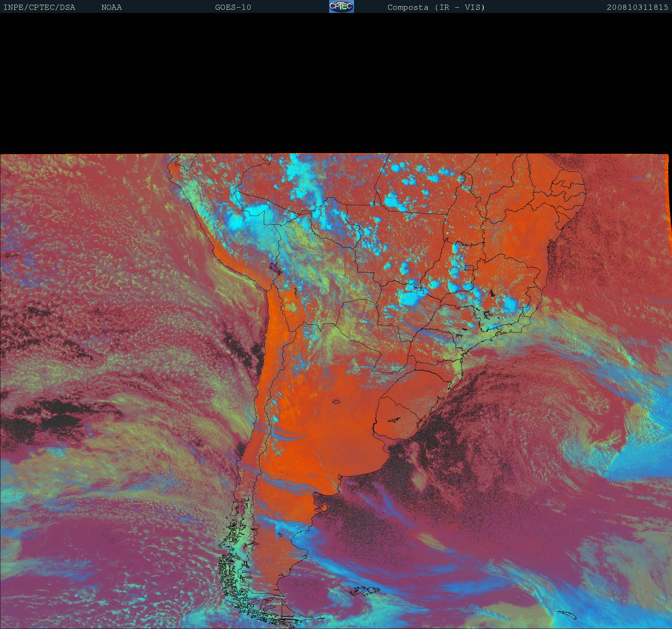This screenshot has height=629, width=672.
Task: Click the 200810311815 timestamp
Action: (x=637, y=7)
